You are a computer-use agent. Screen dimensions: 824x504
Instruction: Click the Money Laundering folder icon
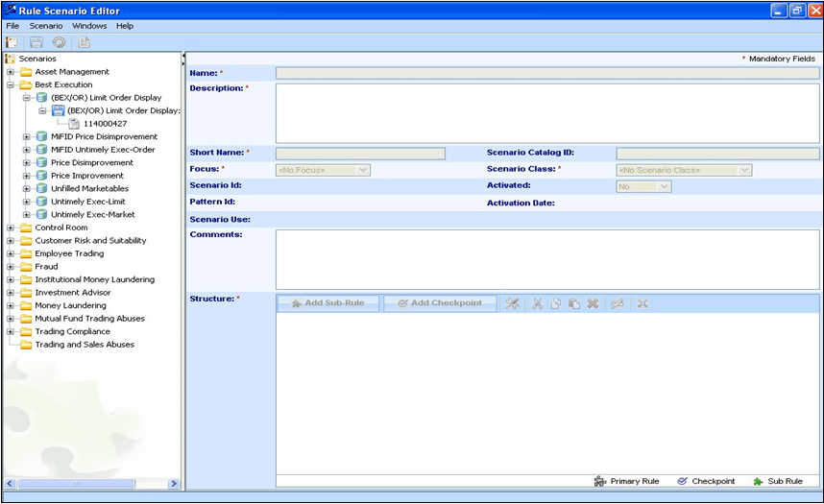tap(26, 305)
